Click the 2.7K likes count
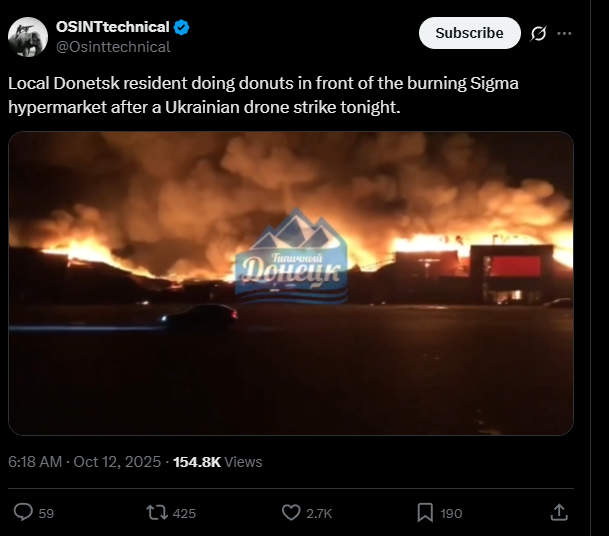The height and width of the screenshot is (536, 609). pyautogui.click(x=319, y=513)
